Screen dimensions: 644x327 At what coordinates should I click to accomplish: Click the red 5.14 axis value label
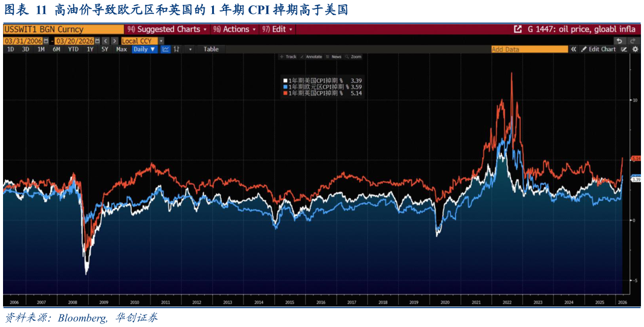click(x=636, y=158)
